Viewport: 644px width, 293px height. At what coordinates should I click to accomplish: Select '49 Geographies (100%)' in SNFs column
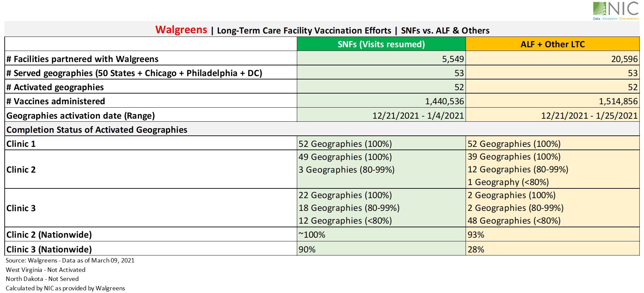pyautogui.click(x=345, y=157)
